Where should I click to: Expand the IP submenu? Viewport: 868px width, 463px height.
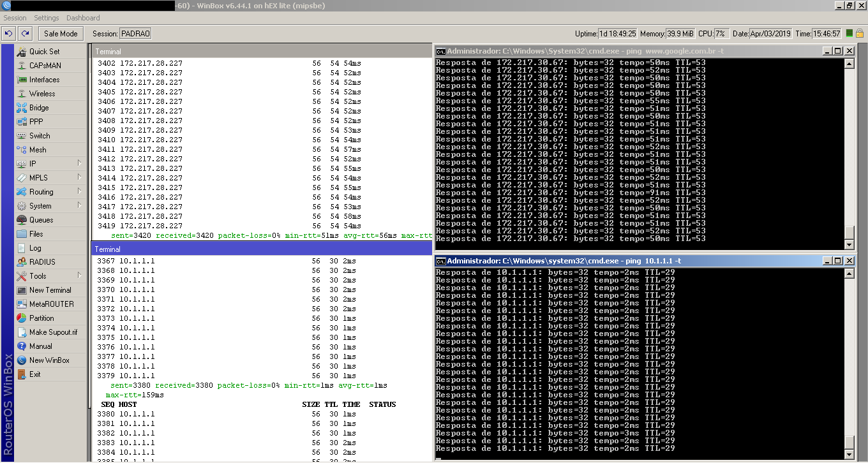click(x=50, y=164)
